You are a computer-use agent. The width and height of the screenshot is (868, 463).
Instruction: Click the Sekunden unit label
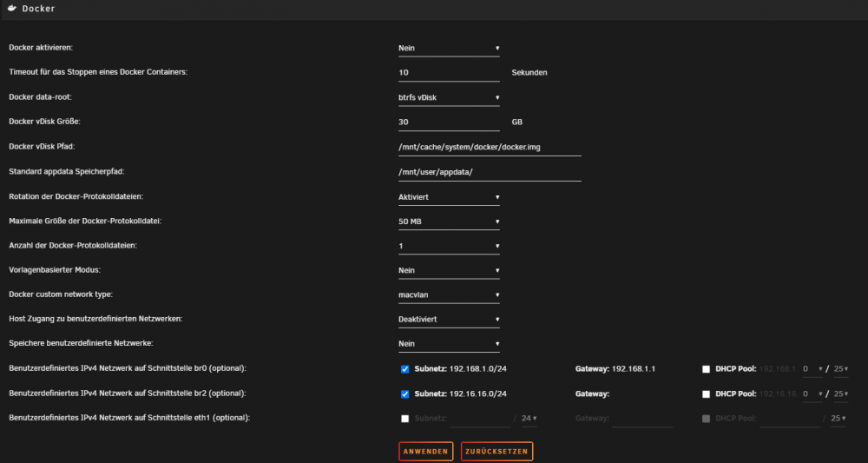pos(529,73)
